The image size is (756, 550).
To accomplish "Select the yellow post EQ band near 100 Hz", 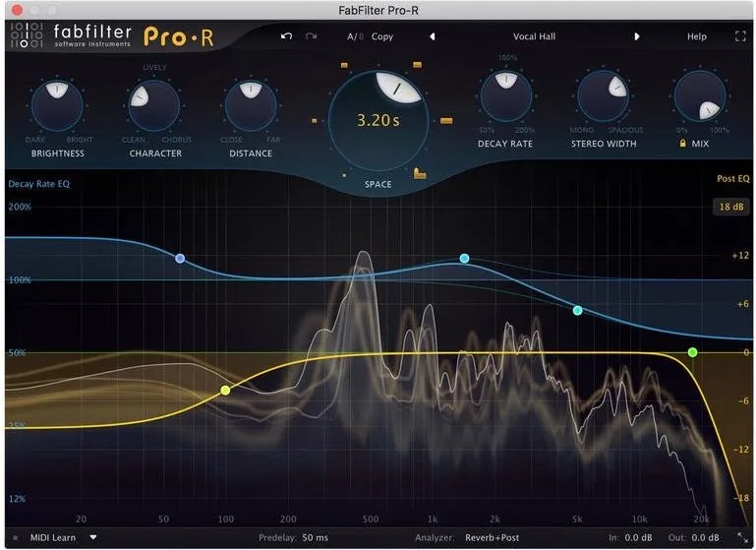I will click(225, 391).
